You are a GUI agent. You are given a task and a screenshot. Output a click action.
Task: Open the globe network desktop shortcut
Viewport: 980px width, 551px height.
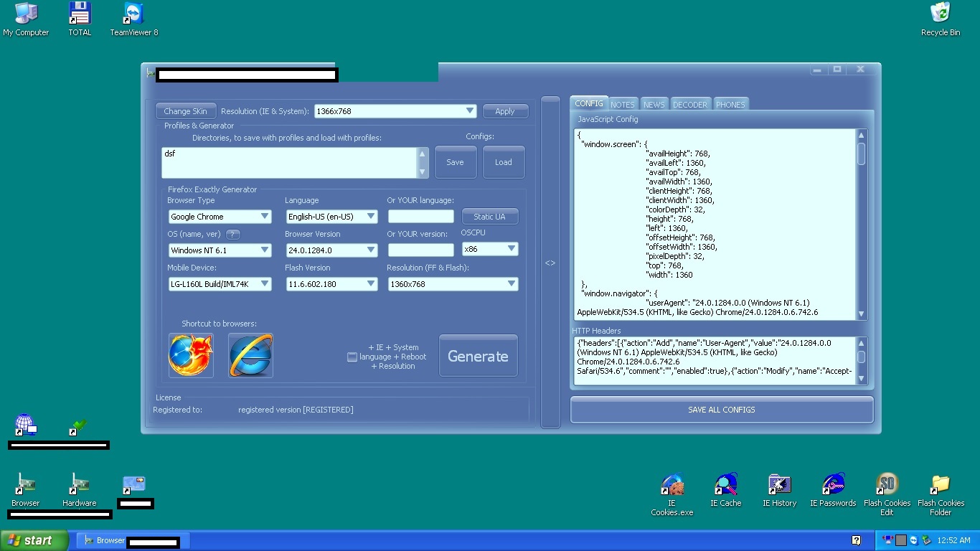pos(26,425)
